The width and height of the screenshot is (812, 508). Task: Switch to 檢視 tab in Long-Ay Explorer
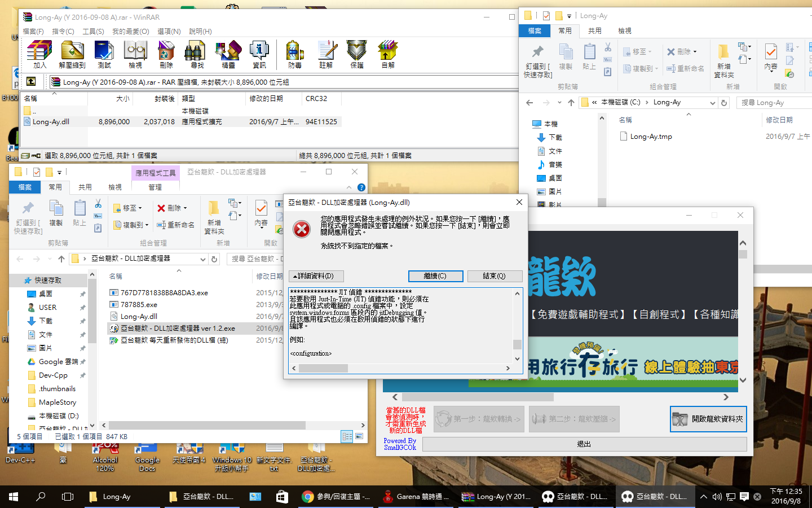coord(625,30)
